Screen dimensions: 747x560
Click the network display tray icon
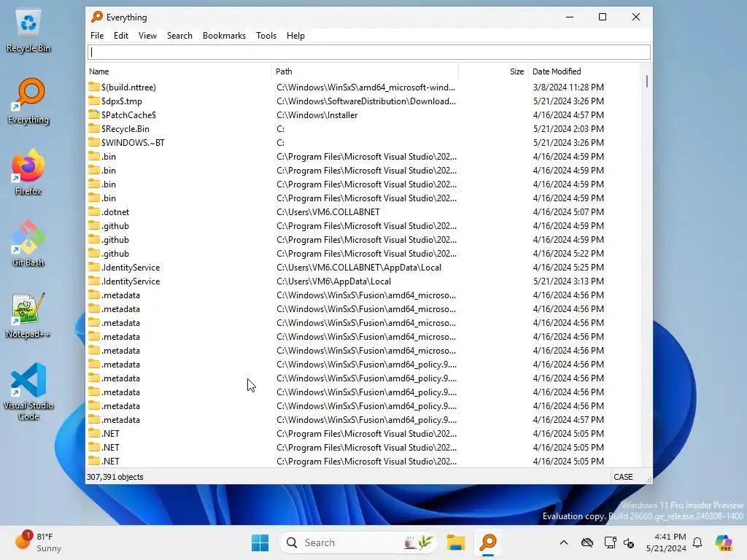click(x=610, y=542)
